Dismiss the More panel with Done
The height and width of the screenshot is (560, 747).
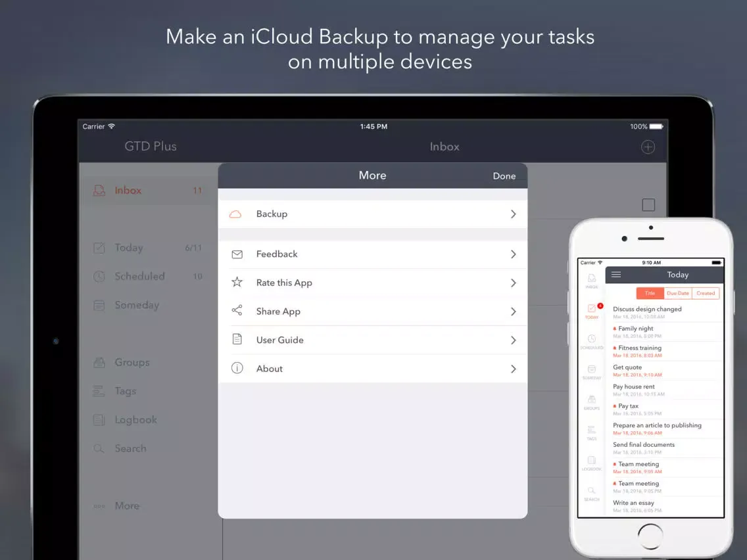pyautogui.click(x=504, y=176)
